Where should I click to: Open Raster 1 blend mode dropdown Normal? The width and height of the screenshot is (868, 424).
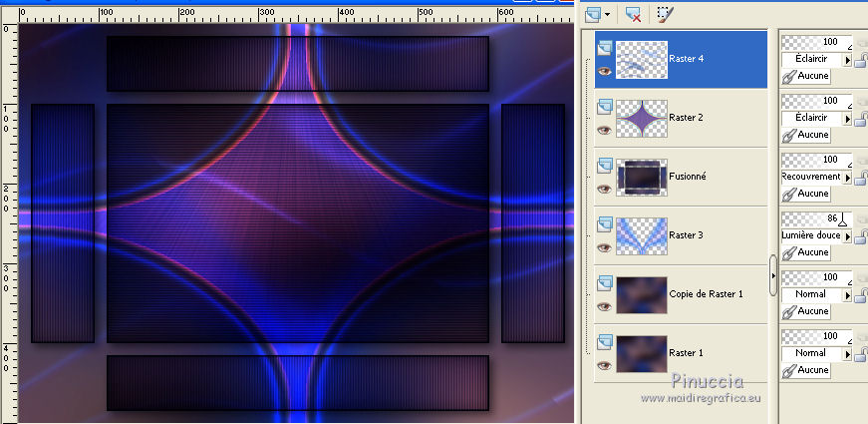pos(816,353)
